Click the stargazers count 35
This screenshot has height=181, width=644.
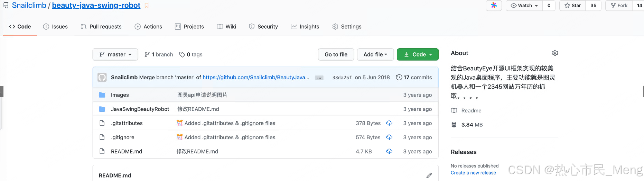594,6
